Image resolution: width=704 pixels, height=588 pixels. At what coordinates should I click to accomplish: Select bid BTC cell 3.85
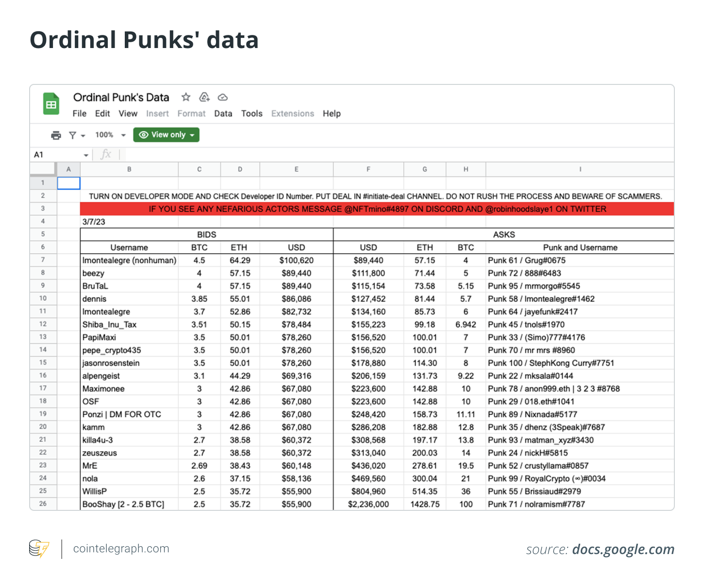tap(200, 299)
